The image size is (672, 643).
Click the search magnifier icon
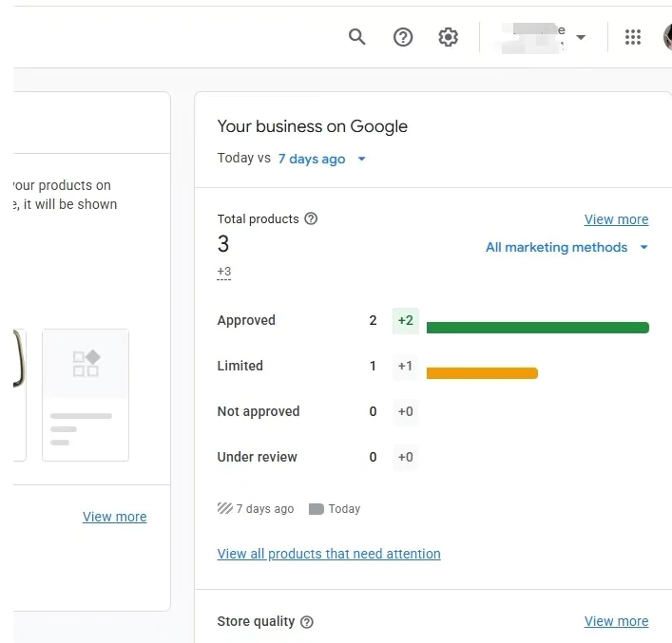(x=357, y=37)
